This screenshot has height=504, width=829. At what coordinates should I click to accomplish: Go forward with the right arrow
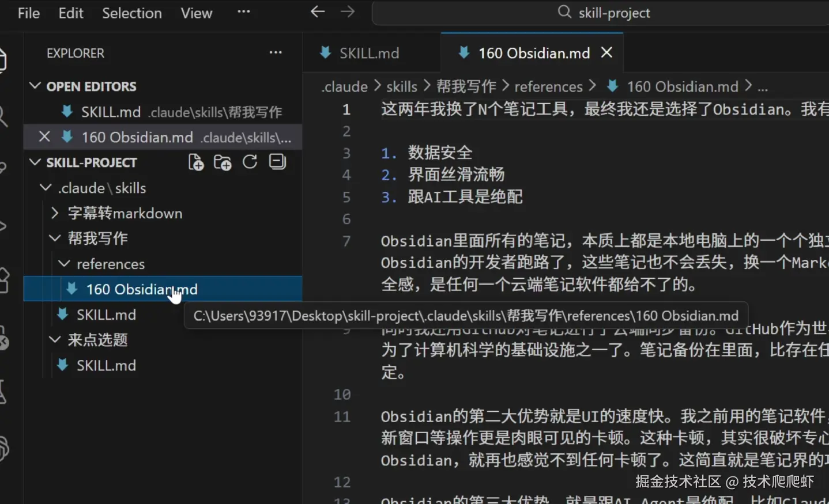point(348,12)
